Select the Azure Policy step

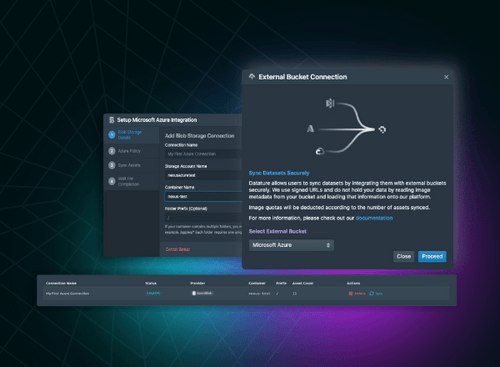pos(131,151)
